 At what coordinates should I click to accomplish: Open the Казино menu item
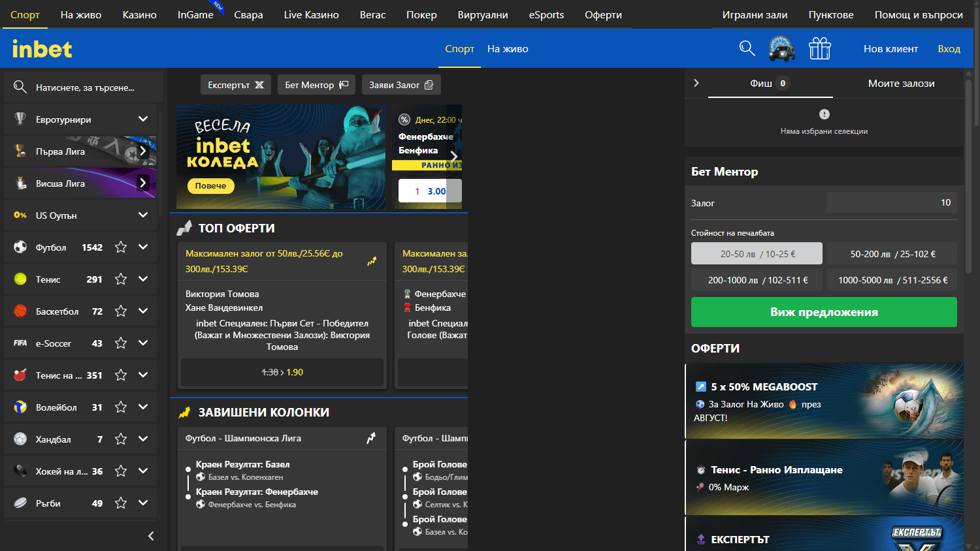[139, 14]
